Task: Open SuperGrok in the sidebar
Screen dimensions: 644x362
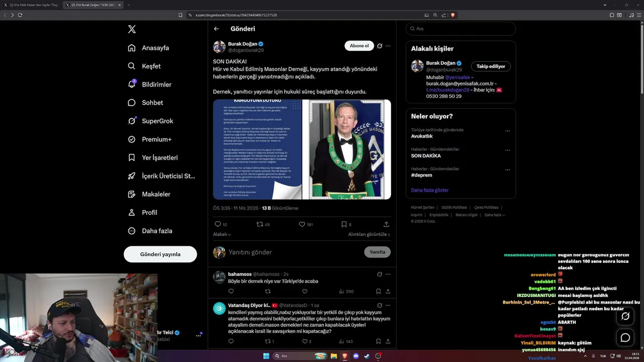Action: coord(151,121)
